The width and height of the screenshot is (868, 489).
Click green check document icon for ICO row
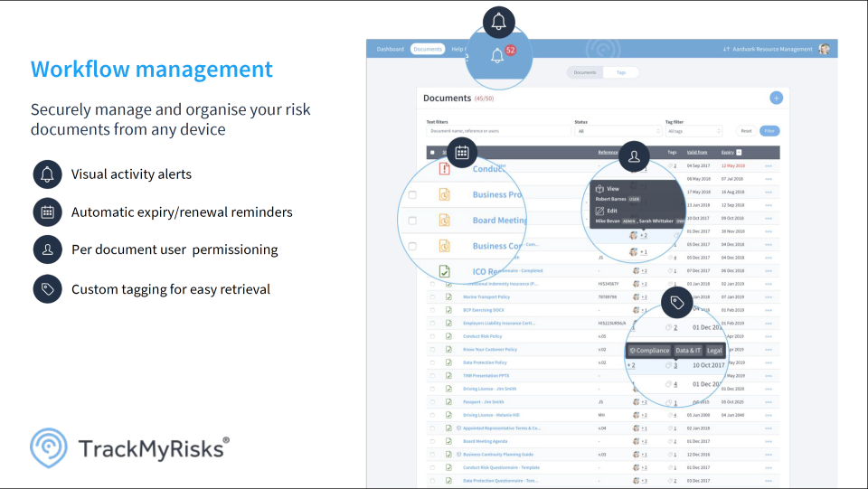pos(445,271)
